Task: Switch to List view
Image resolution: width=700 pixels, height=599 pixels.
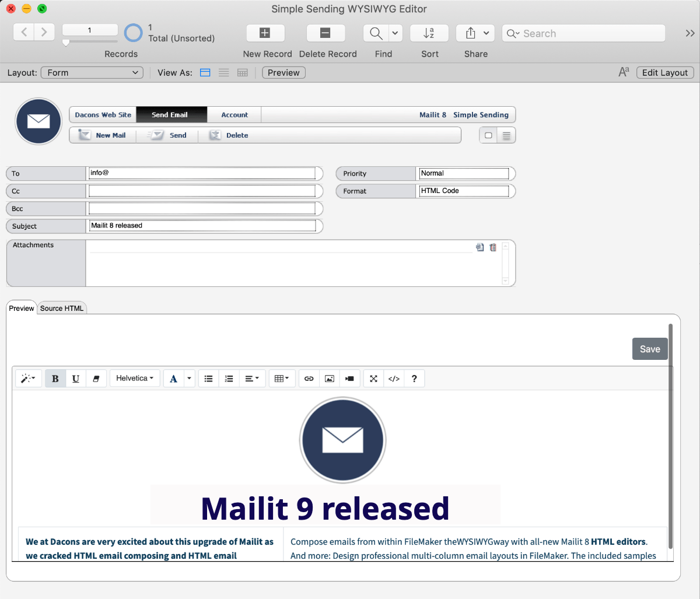Action: coord(223,73)
